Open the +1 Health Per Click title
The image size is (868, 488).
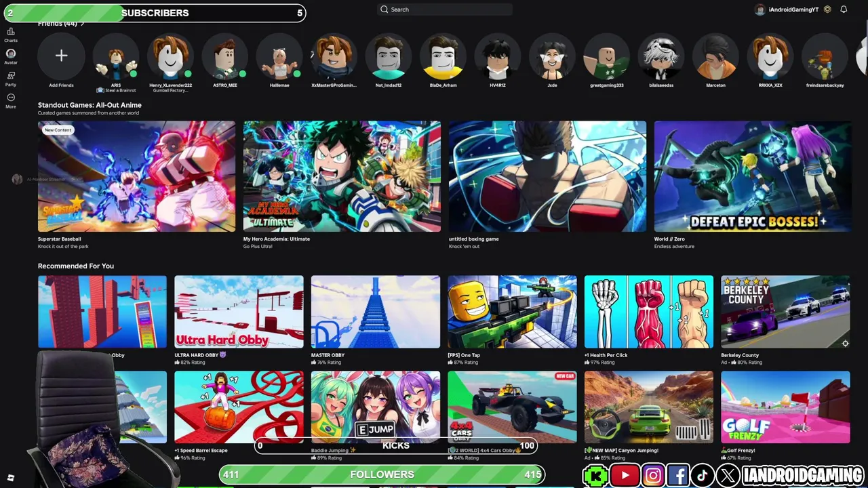click(606, 355)
